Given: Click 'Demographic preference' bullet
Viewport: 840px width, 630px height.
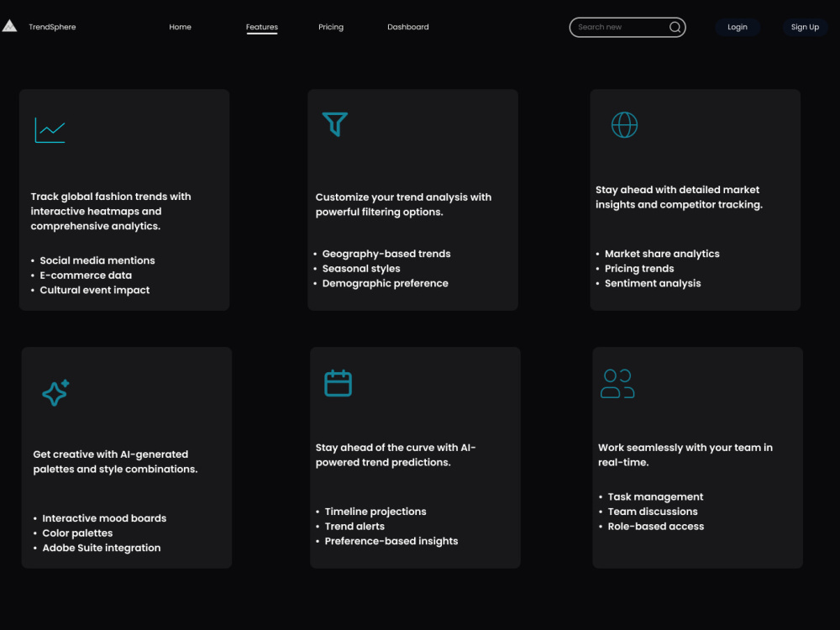Looking at the screenshot, I should click(x=386, y=283).
